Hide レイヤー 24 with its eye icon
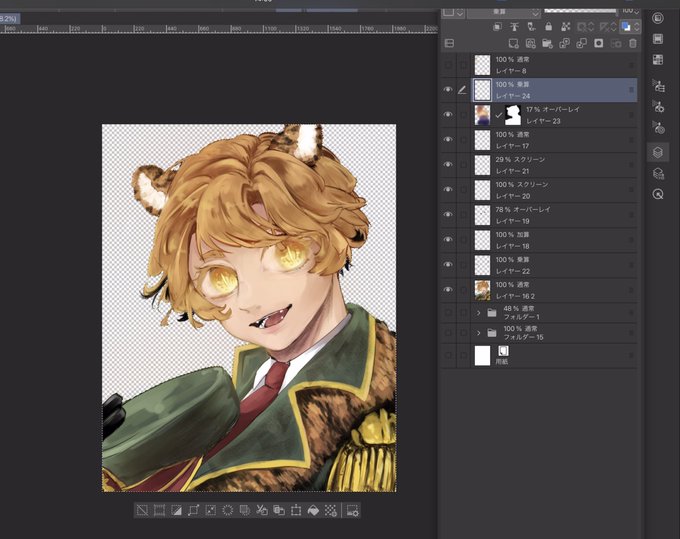 [448, 90]
